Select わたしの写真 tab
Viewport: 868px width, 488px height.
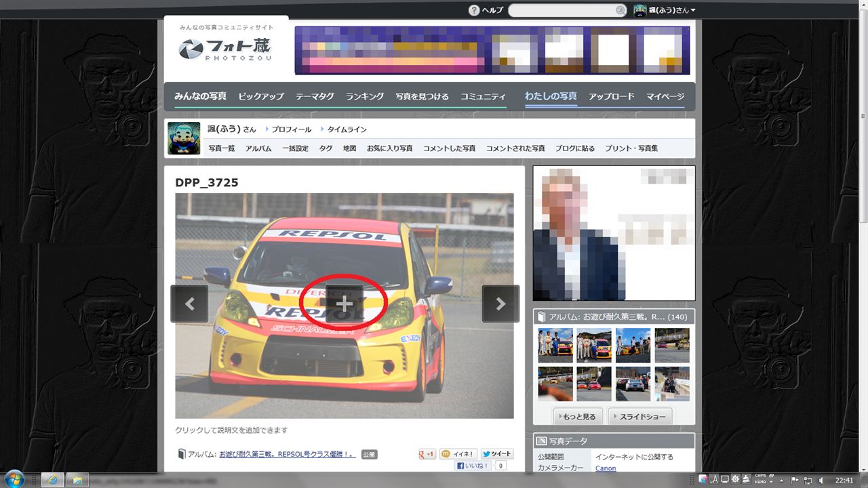pyautogui.click(x=551, y=96)
